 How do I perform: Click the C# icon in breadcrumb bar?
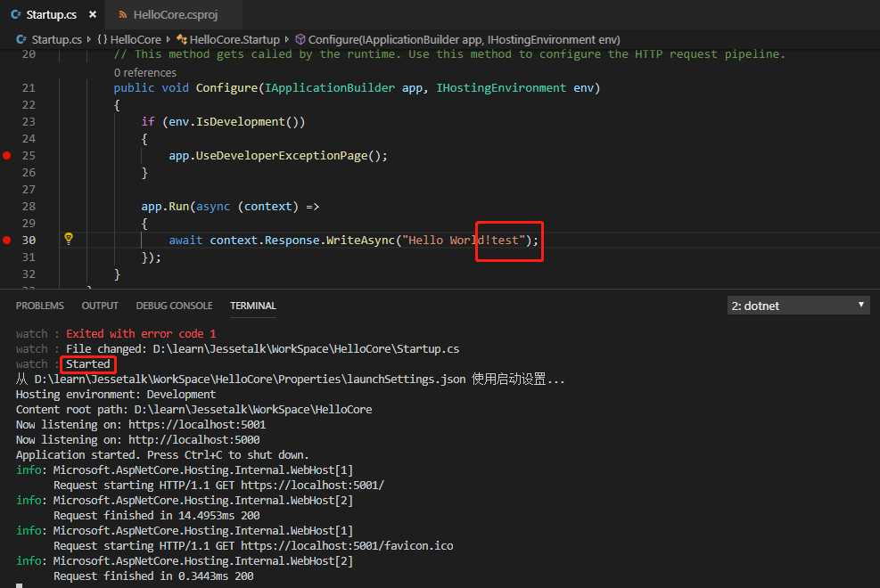click(x=21, y=40)
